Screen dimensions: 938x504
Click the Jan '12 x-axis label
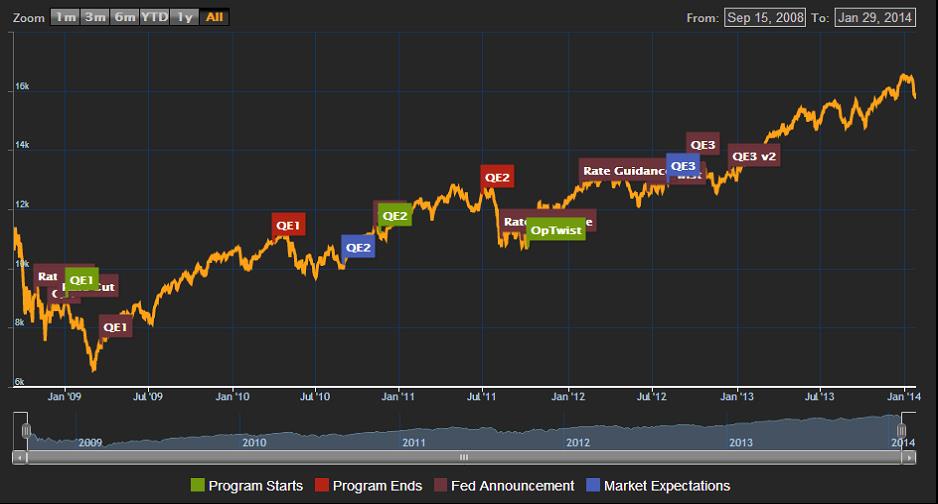(568, 396)
